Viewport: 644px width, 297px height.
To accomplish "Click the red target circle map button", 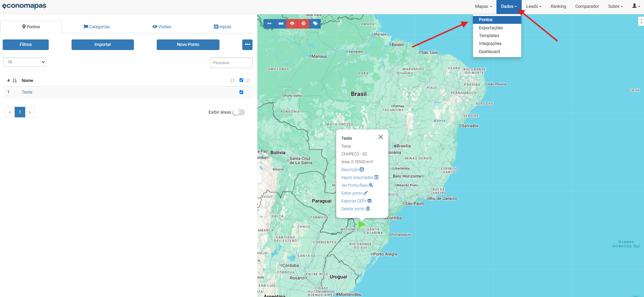I will click(304, 23).
